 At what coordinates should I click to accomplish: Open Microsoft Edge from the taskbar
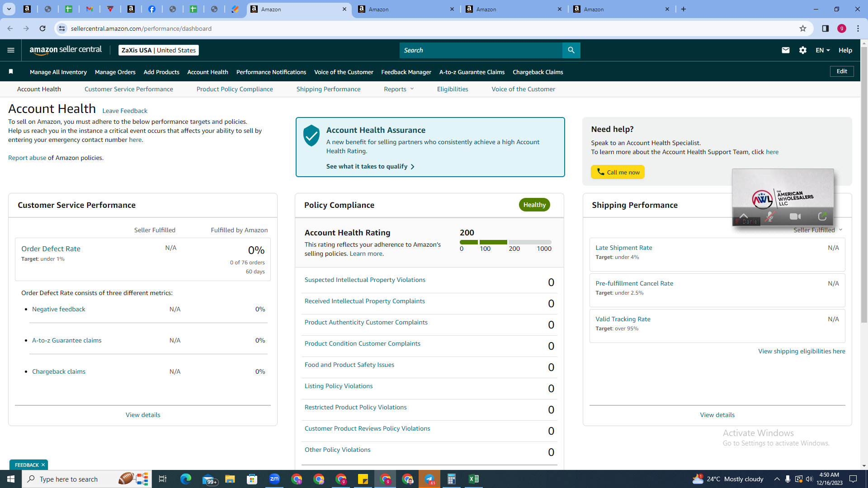[x=186, y=479]
